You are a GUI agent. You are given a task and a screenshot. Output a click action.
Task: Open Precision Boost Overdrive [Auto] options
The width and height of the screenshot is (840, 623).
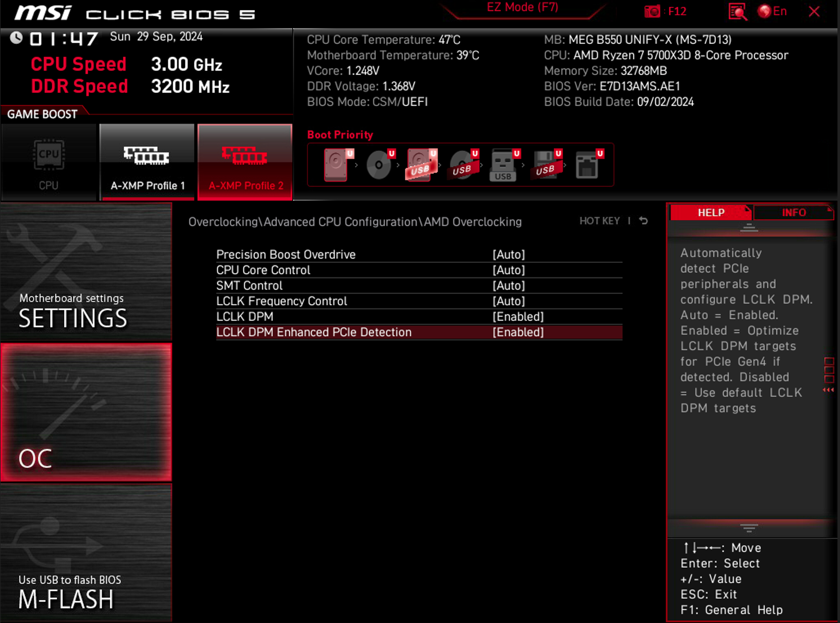tap(509, 254)
